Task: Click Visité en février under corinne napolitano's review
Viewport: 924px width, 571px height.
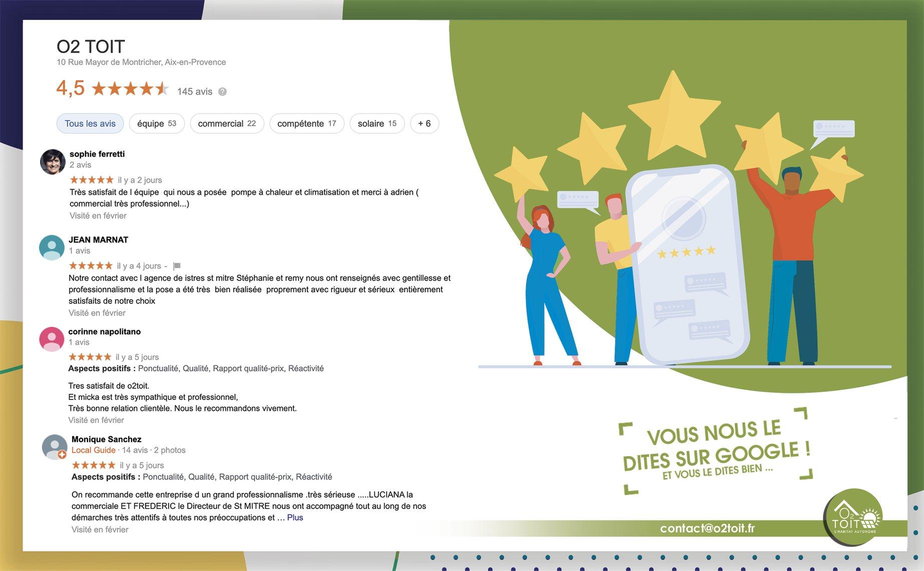Action: point(96,420)
